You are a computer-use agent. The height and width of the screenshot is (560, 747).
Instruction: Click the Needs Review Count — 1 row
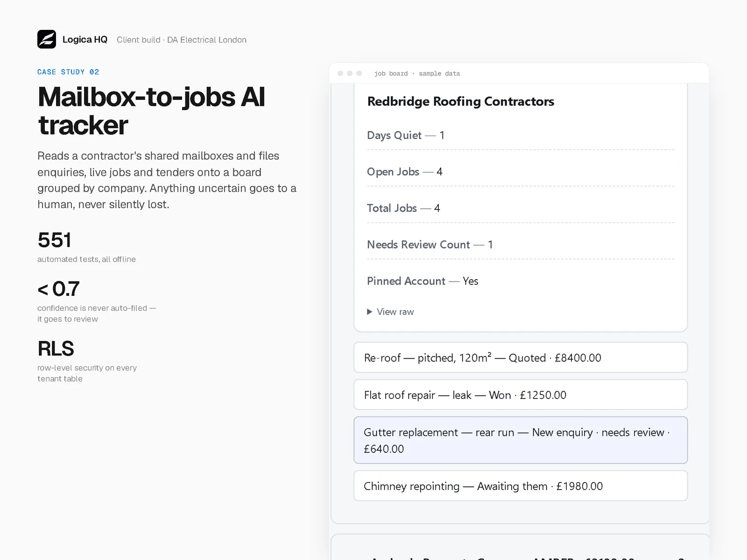[x=521, y=245]
